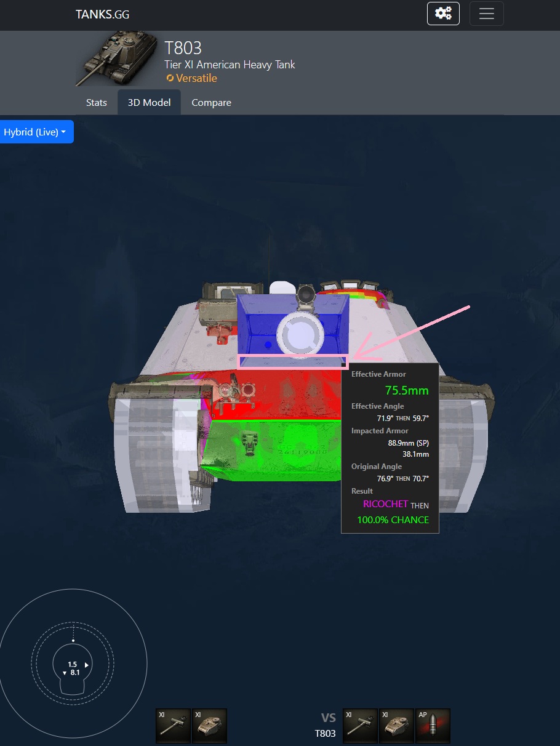Image resolution: width=560 pixels, height=746 pixels.
Task: Open the Compare tab
Action: [x=211, y=103]
